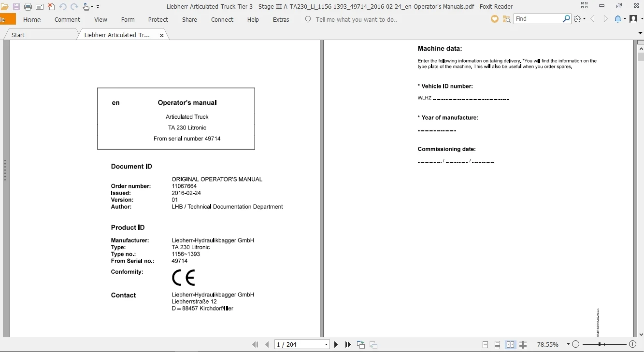Go to the last page

tap(348, 345)
